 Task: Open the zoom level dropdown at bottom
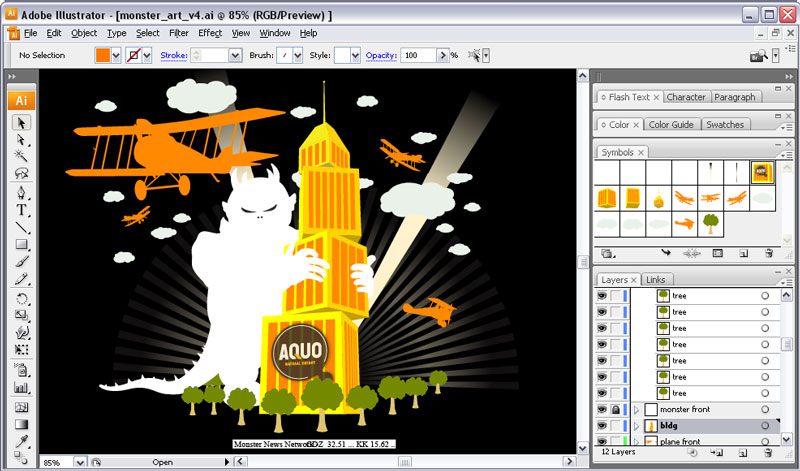(80, 462)
